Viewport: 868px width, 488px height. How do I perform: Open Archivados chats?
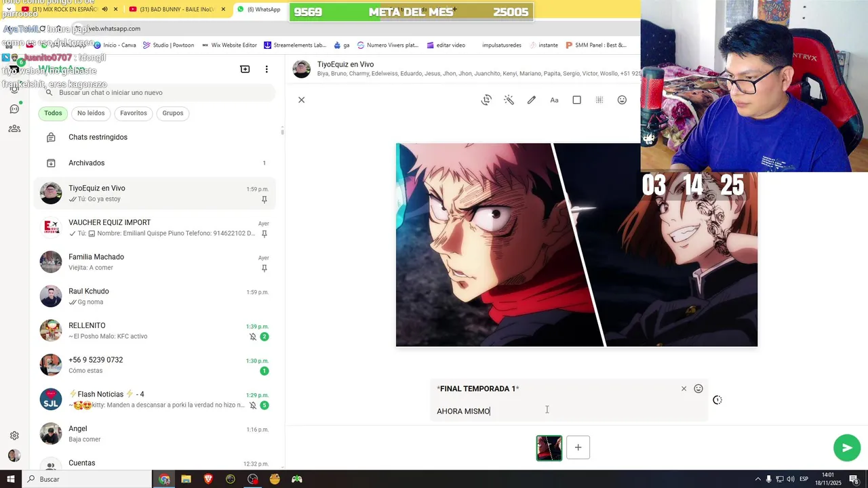155,163
